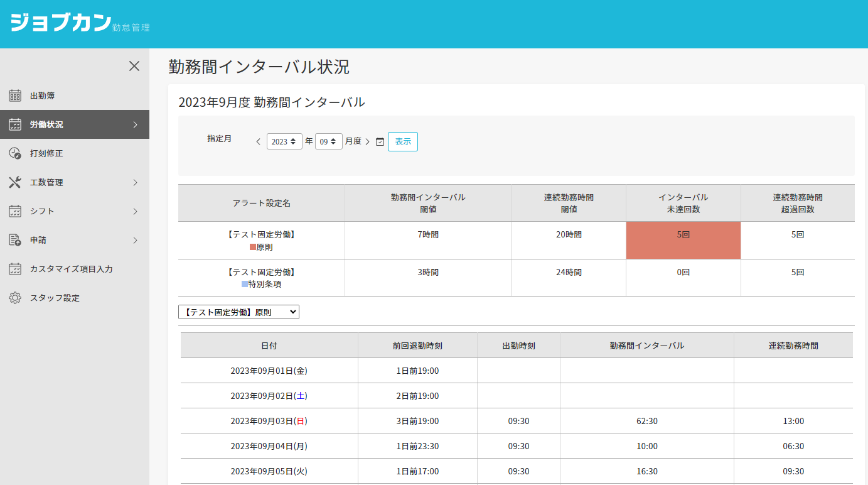Screen dimensions: 868x485
Task: Click the 出勤簿 calendar icon in sidebar
Action: 15,95
